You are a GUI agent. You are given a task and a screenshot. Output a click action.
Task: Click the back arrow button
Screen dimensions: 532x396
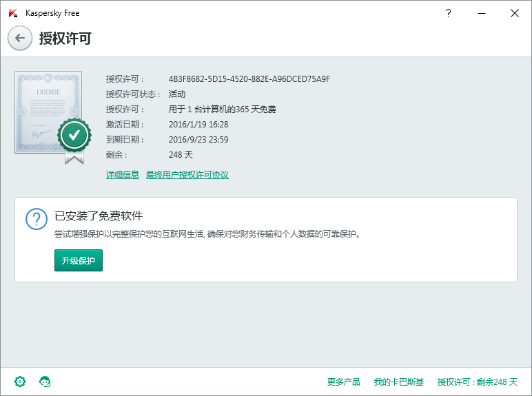coord(20,39)
